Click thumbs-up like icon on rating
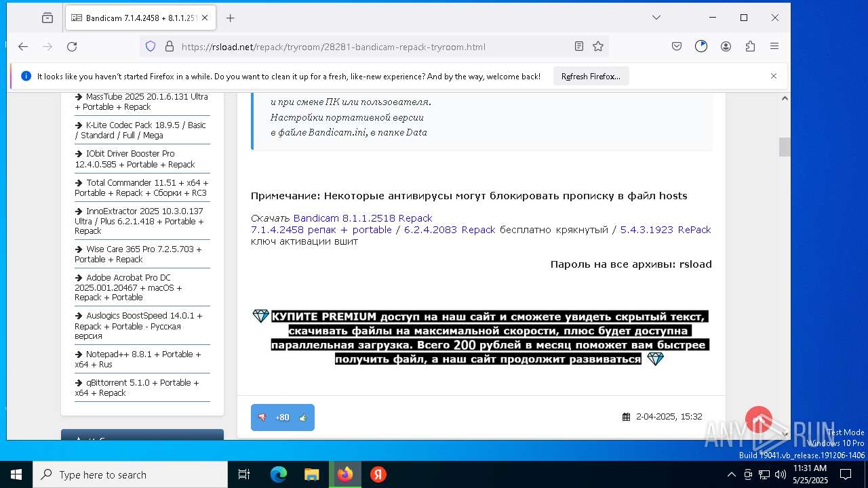 pyautogui.click(x=302, y=418)
